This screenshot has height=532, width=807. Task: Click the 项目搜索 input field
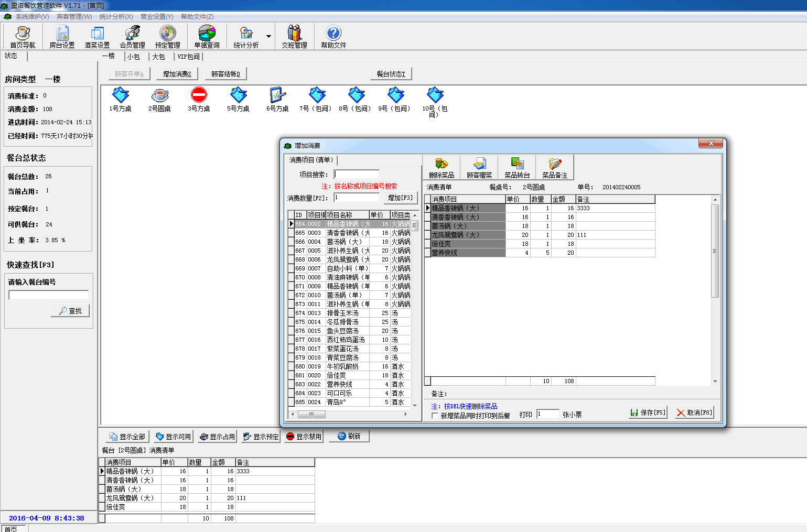[x=357, y=175]
